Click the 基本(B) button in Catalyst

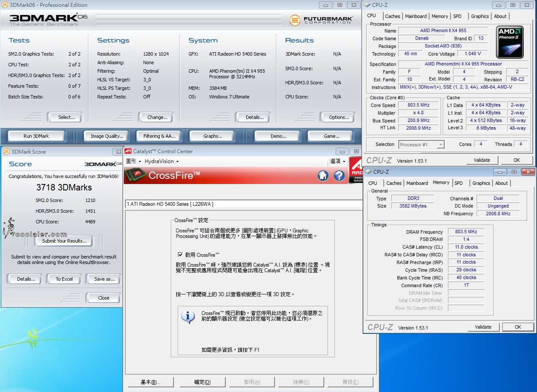[x=151, y=382]
